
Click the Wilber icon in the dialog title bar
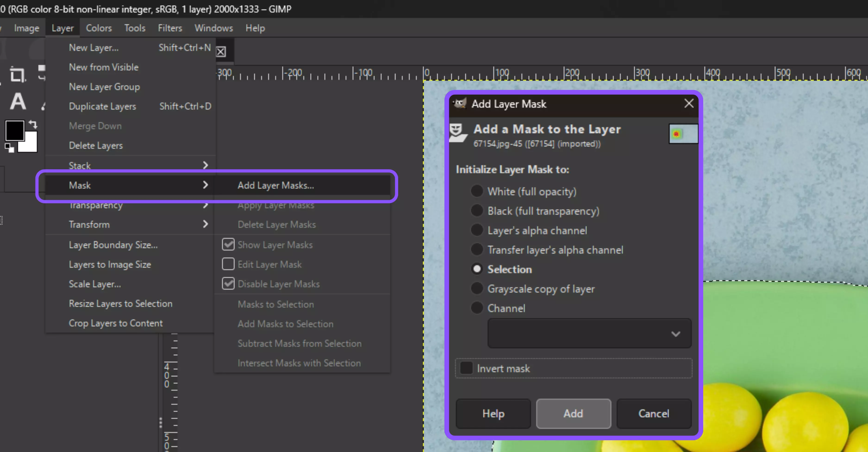click(459, 104)
